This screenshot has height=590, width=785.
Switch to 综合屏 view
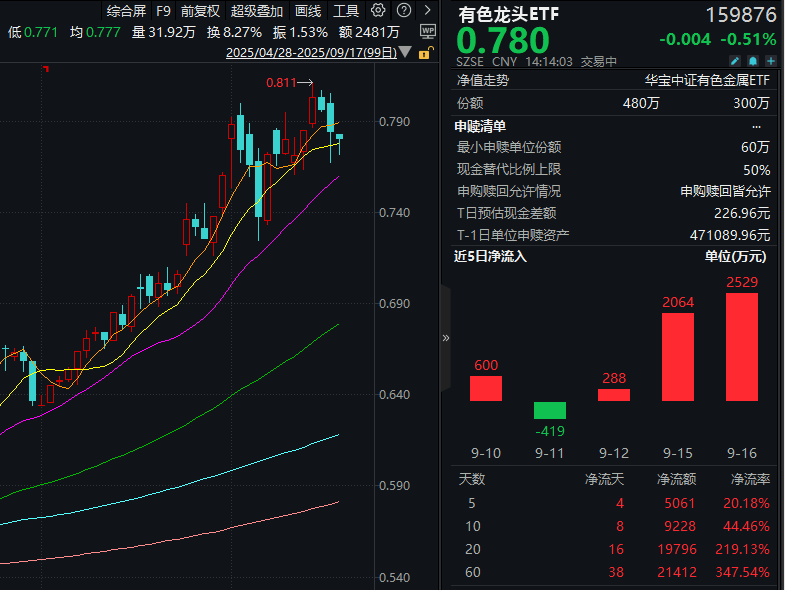point(127,11)
